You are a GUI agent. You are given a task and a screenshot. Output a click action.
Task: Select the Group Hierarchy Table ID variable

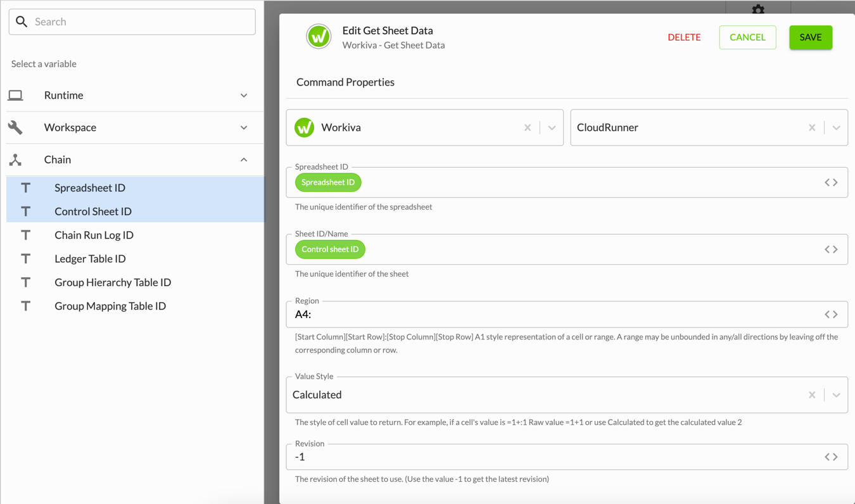[135, 282]
